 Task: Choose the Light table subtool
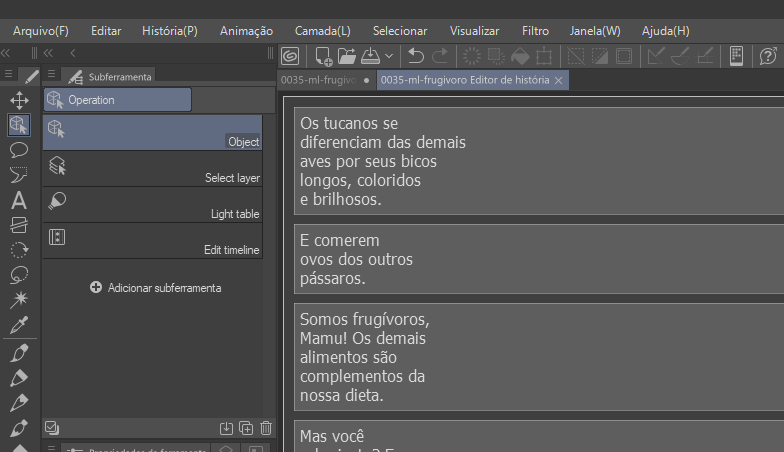point(152,204)
